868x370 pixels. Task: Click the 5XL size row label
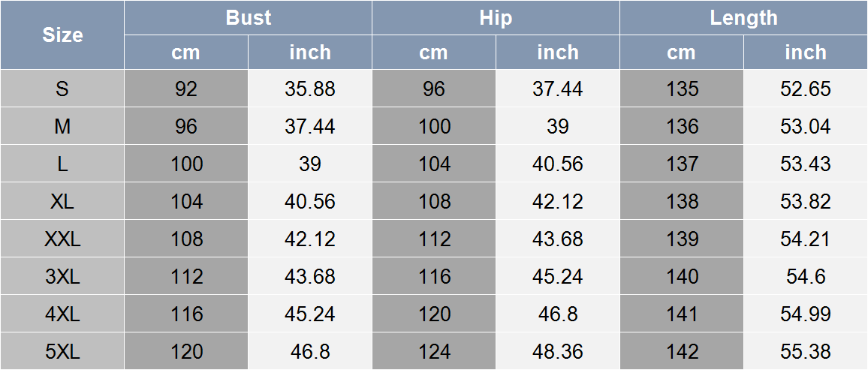tap(62, 352)
